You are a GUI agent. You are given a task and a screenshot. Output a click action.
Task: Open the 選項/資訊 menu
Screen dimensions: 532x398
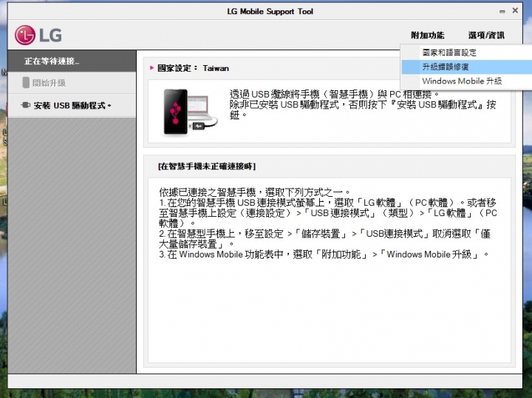[486, 36]
